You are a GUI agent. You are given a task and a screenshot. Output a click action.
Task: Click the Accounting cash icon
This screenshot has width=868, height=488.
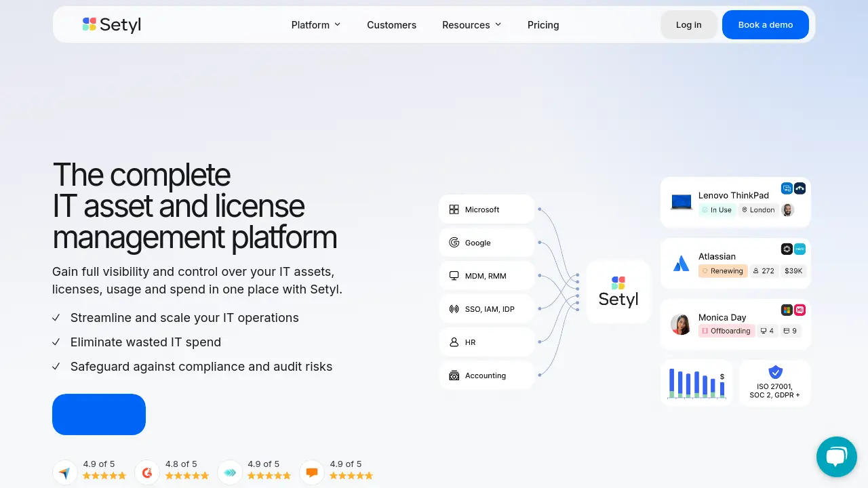coord(454,375)
